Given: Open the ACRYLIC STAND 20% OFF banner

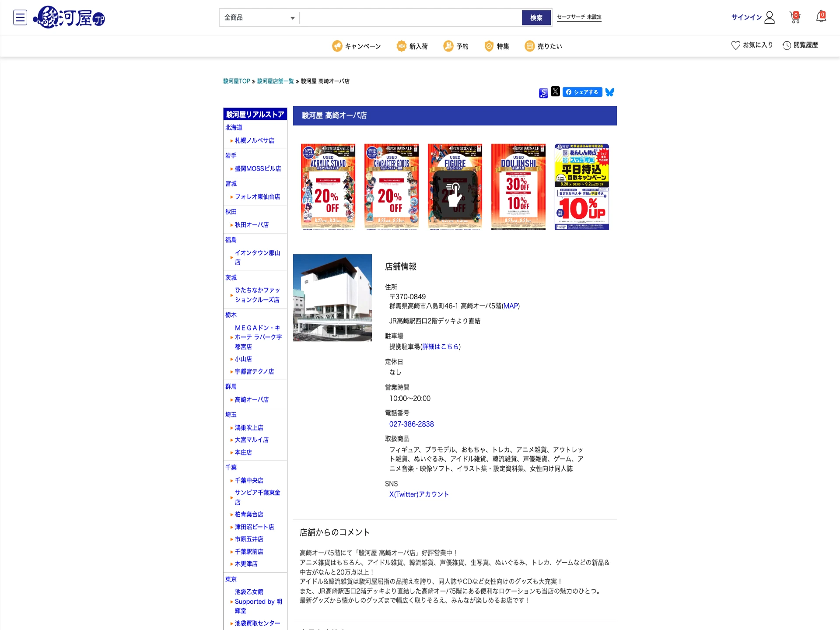Looking at the screenshot, I should point(328,187).
